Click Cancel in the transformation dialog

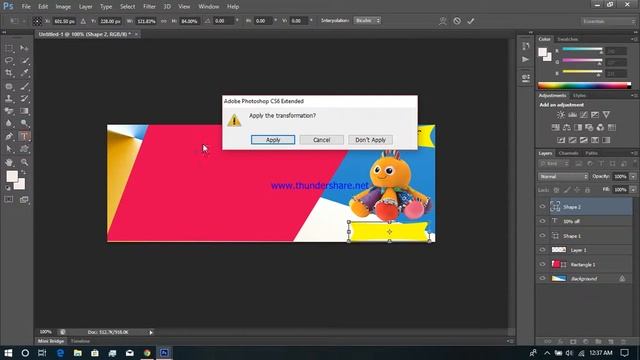click(x=322, y=140)
